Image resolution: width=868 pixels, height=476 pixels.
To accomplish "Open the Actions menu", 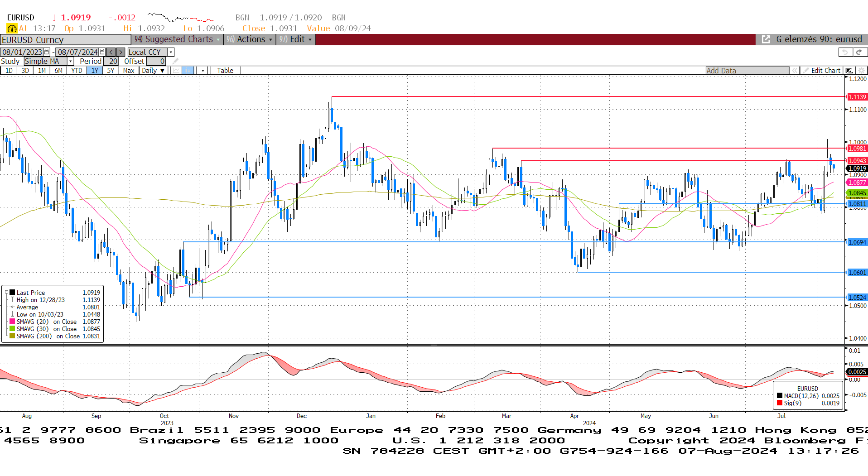I will coord(250,39).
